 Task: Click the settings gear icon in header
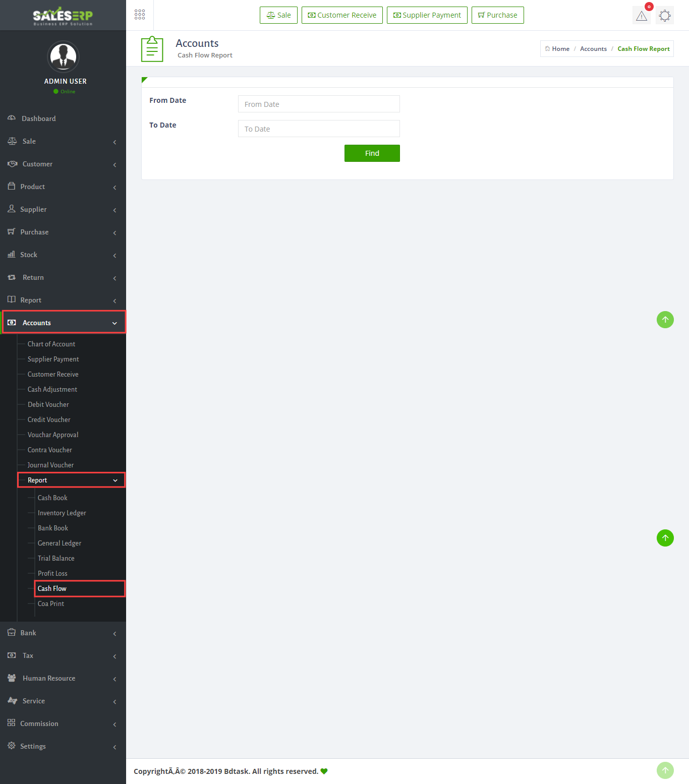click(x=665, y=16)
